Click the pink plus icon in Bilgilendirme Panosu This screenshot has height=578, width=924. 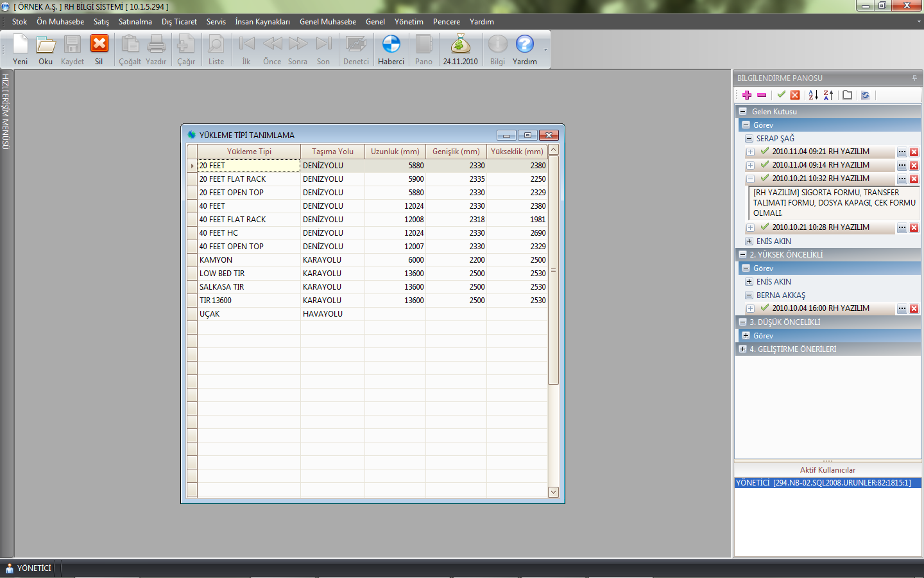pos(747,95)
